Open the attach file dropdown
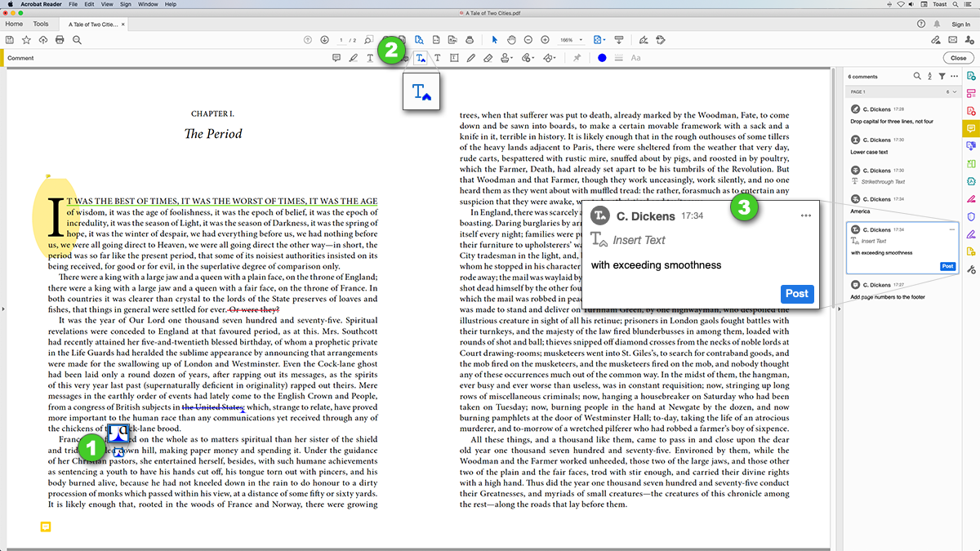This screenshot has width=980, height=551. click(x=528, y=58)
